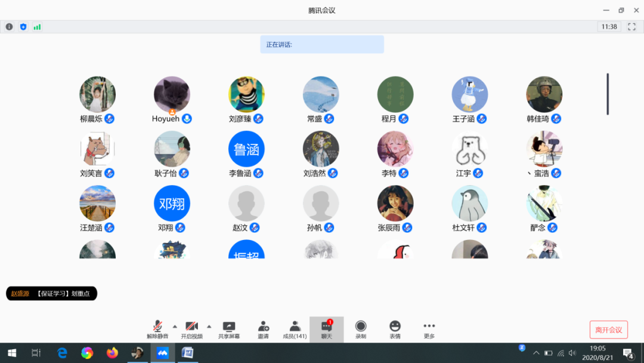Open Firefox from the Windows taskbar

click(x=112, y=353)
